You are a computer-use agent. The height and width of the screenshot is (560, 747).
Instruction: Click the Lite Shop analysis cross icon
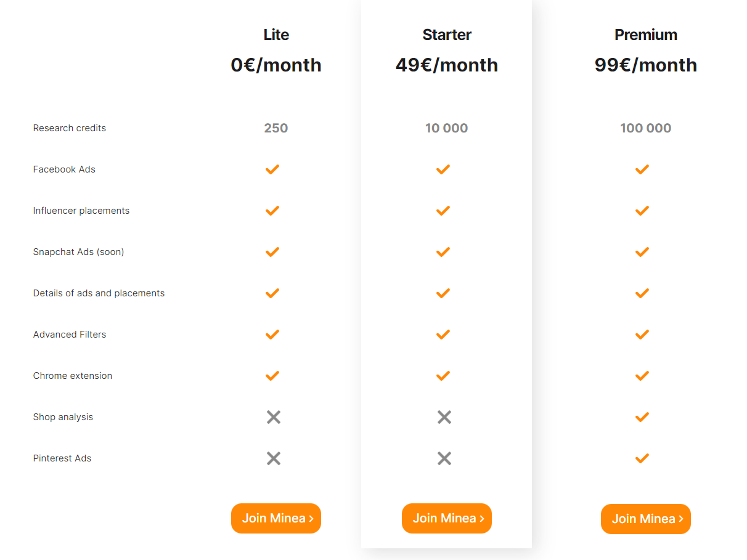click(274, 417)
